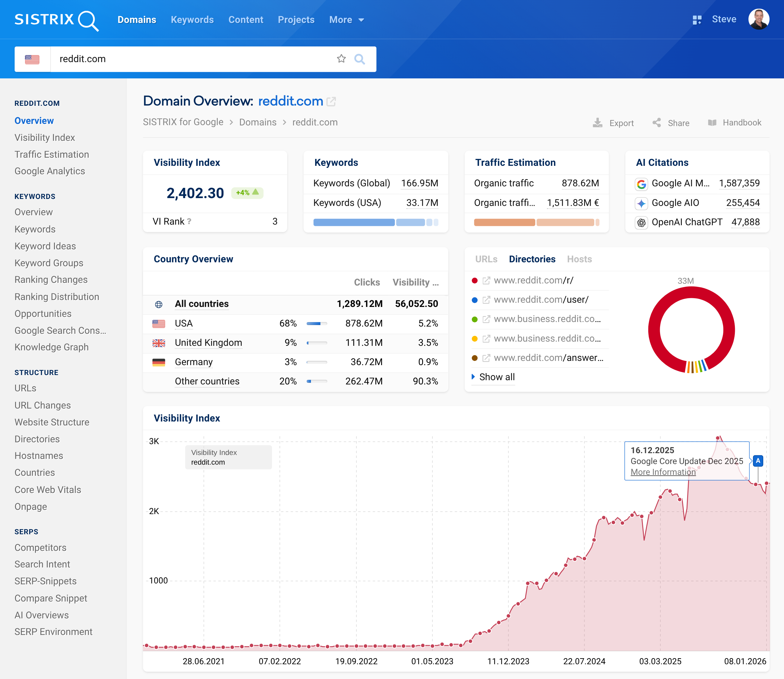Open the Handbook

click(712, 122)
